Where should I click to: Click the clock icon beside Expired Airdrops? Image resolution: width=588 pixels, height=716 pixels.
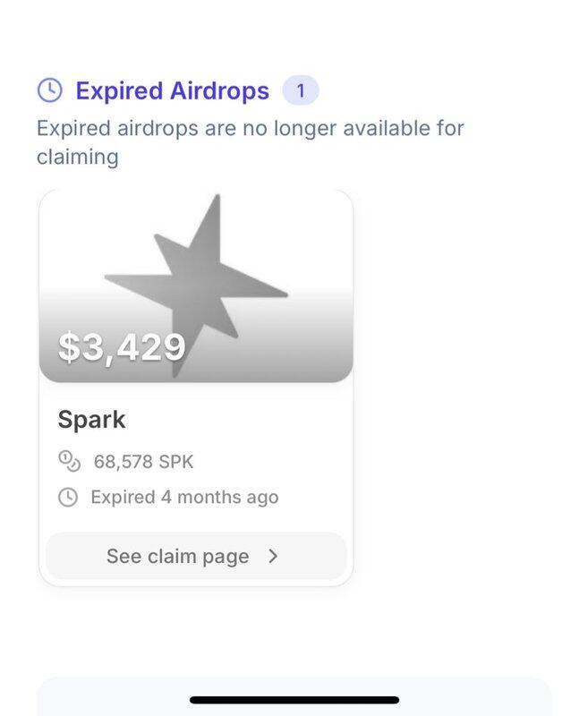click(x=50, y=90)
